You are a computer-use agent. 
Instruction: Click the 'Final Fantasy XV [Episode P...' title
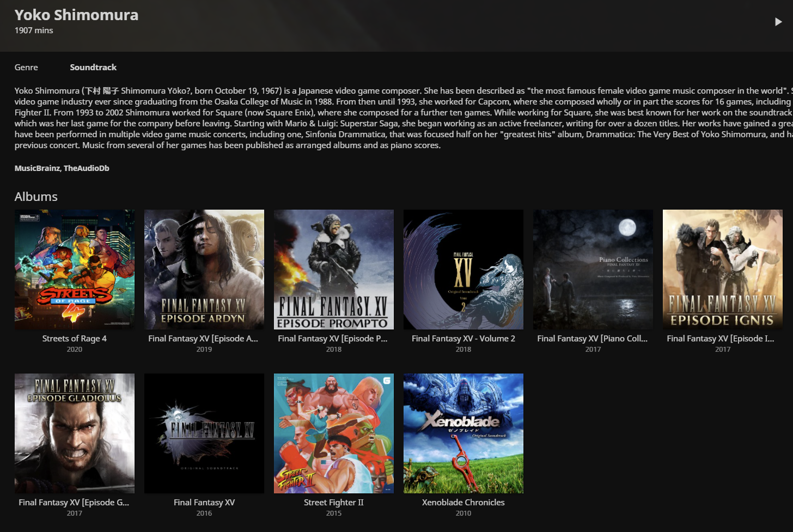coord(333,339)
